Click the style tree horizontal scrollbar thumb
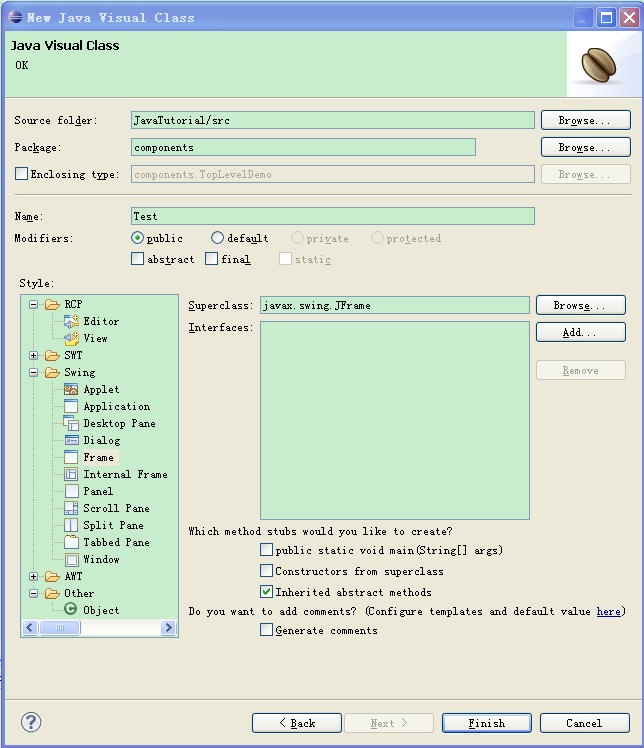The height and width of the screenshot is (748, 644). [x=60, y=627]
